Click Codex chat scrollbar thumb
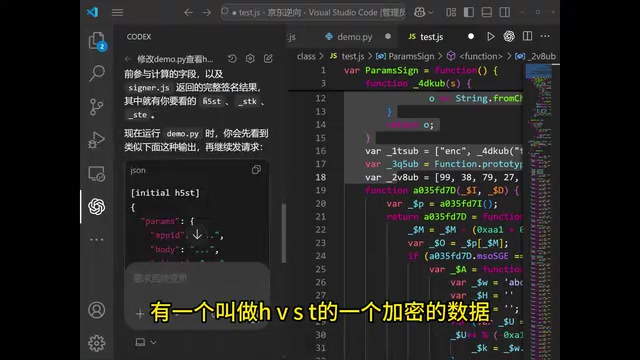This screenshot has height=360, width=640. [x=284, y=233]
